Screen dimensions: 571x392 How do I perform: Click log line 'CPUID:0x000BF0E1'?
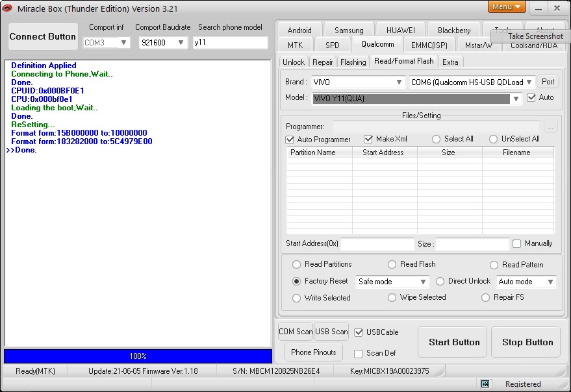click(x=47, y=91)
